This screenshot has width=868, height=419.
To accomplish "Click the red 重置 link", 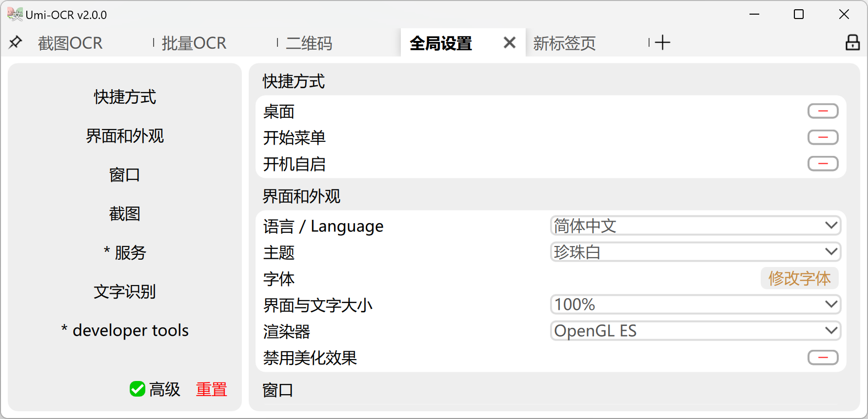I will (211, 389).
